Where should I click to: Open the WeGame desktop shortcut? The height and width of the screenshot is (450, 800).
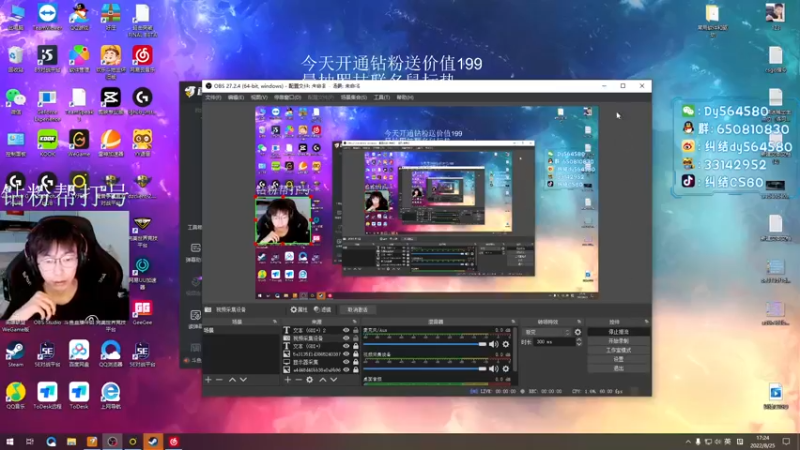(79, 142)
